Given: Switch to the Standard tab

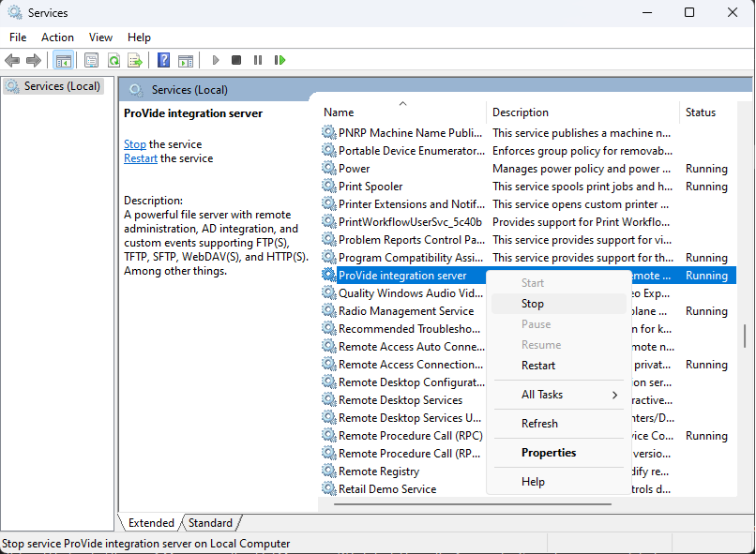Looking at the screenshot, I should (211, 522).
